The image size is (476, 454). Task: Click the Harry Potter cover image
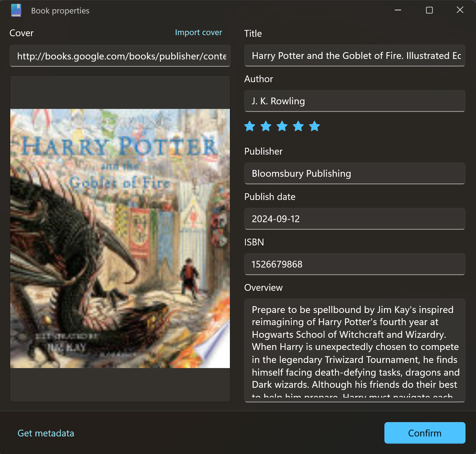coord(120,238)
